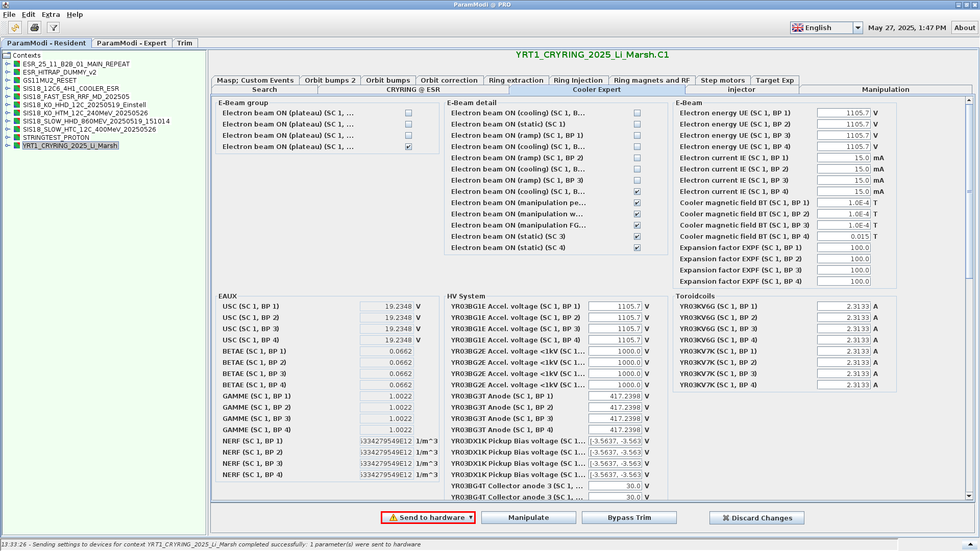Enable the Electron beam ON (static) (SC 1) checkbox
Image resolution: width=980 pixels, height=551 pixels.
coord(637,124)
